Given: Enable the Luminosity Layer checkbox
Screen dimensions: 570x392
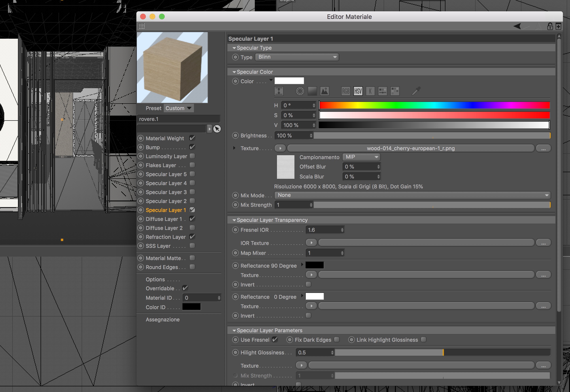Looking at the screenshot, I should tap(192, 156).
